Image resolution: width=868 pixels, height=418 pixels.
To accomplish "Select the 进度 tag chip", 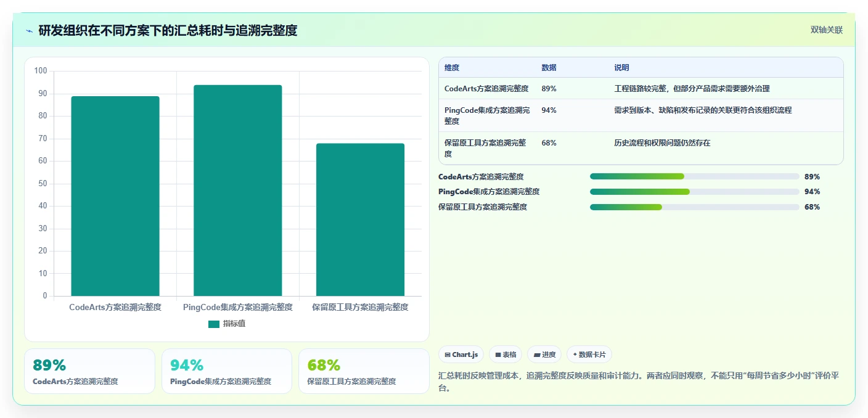I will pos(544,354).
